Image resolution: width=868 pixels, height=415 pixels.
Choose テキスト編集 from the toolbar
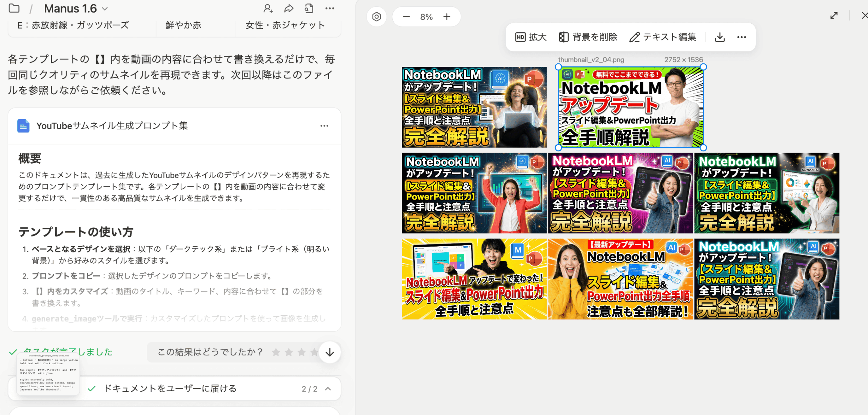click(663, 37)
